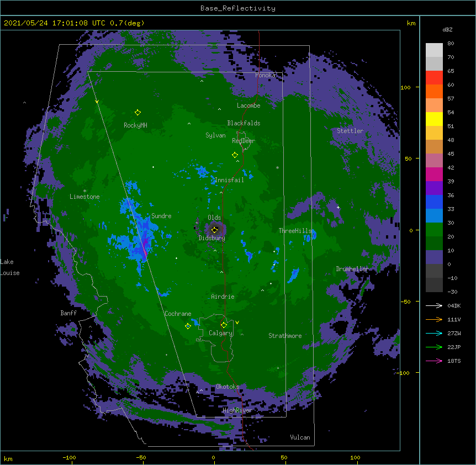Viewport: 476px width, 465px height.
Task: Click the Blackfalds label
Action: pyautogui.click(x=244, y=123)
